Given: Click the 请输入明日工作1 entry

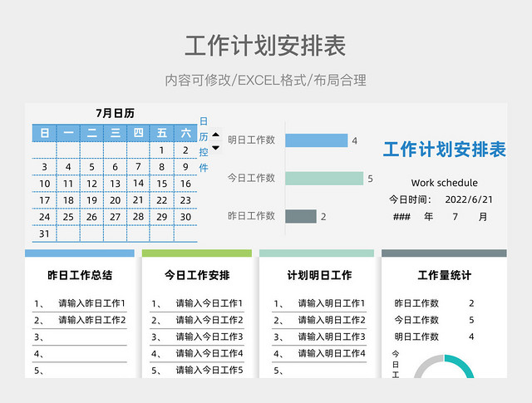Looking at the screenshot, I should click(332, 303).
